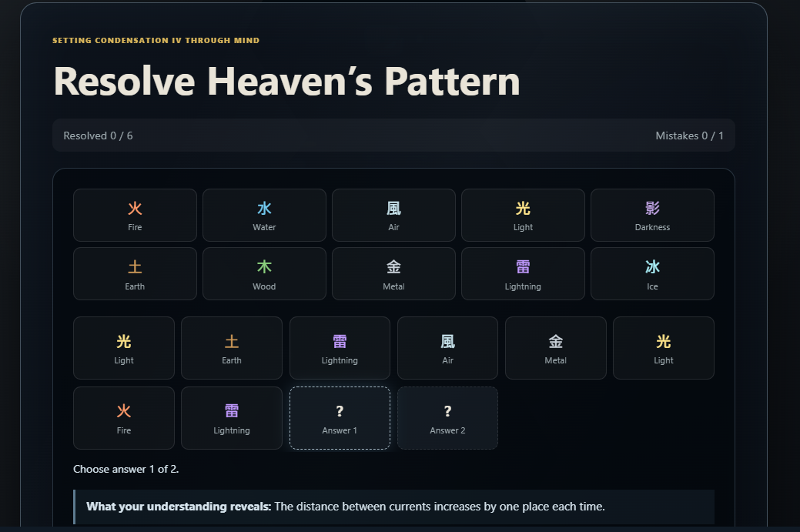Click the first Light tile in the sequence
Image resolution: width=800 pixels, height=532 pixels.
pyautogui.click(x=124, y=348)
